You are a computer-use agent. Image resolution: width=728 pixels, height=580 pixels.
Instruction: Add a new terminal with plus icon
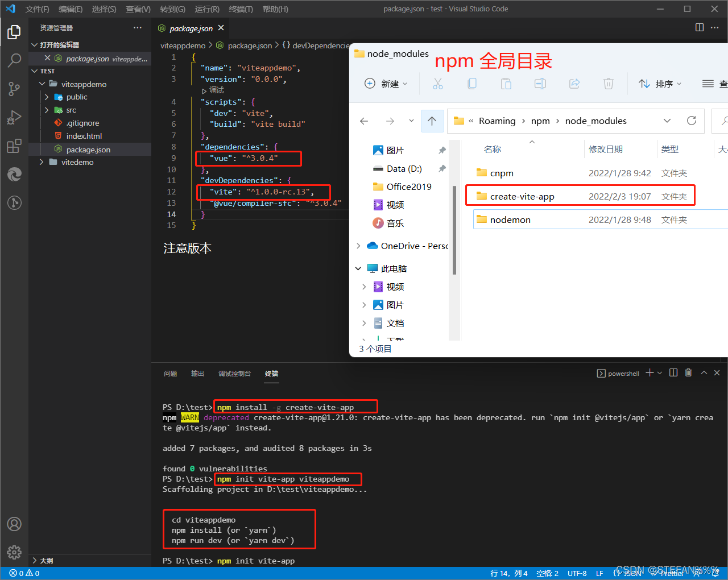pos(650,372)
